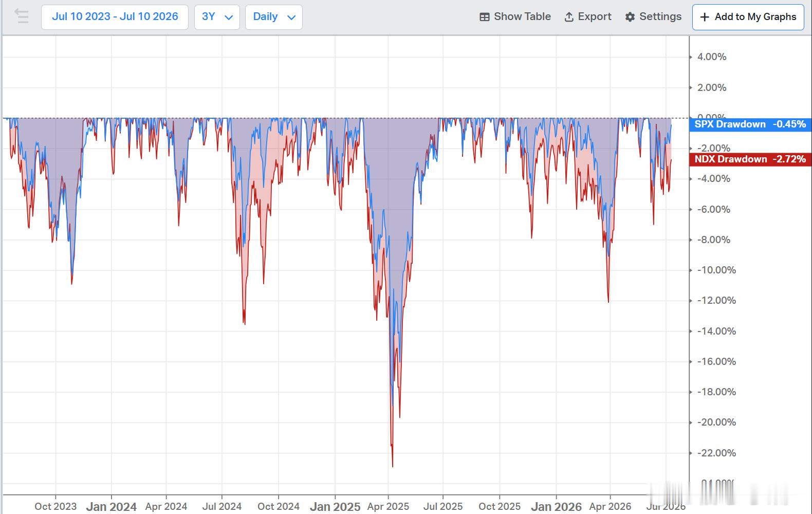
Task: Open chart Settings text link
Action: [660, 17]
